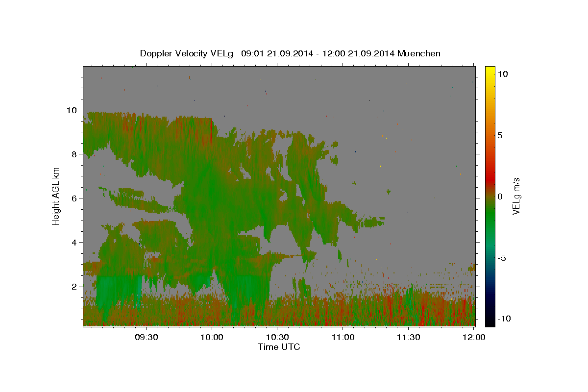Click the 'Height AGL km' axis label
The height and width of the screenshot is (392, 588).
(56, 196)
